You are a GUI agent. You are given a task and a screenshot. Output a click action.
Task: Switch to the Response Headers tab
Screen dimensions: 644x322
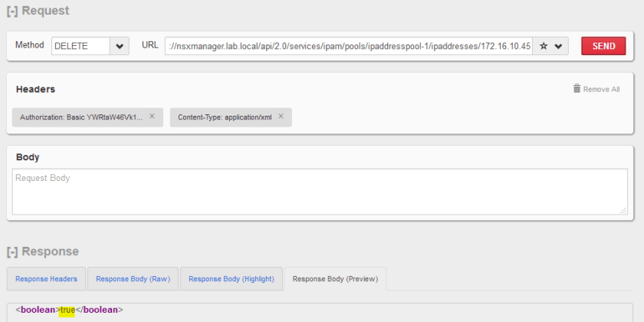point(46,279)
